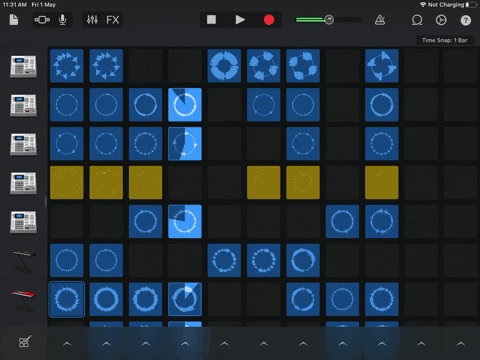Viewport: 480px width, 360px height.
Task: Toggle the metronome icon
Action: coord(380,20)
